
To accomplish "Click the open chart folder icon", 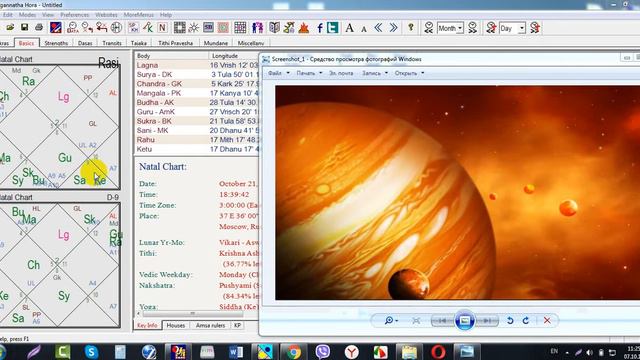I will tap(10, 28).
